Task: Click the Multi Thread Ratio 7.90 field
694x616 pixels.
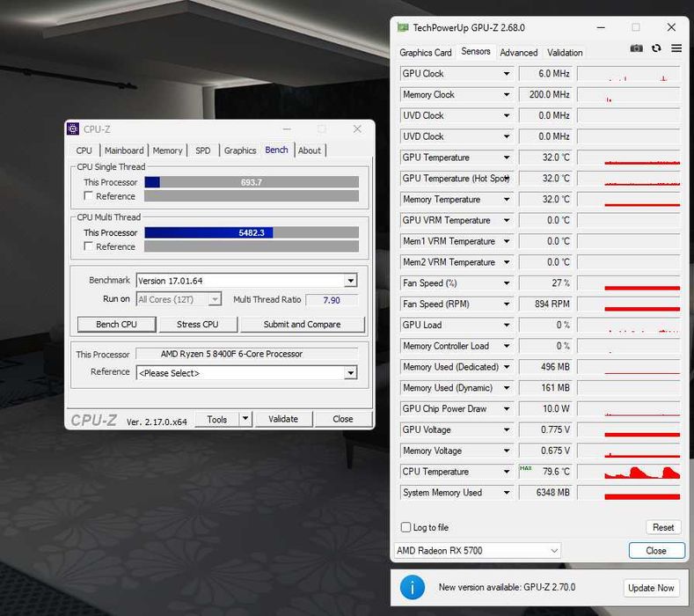Action: (332, 300)
